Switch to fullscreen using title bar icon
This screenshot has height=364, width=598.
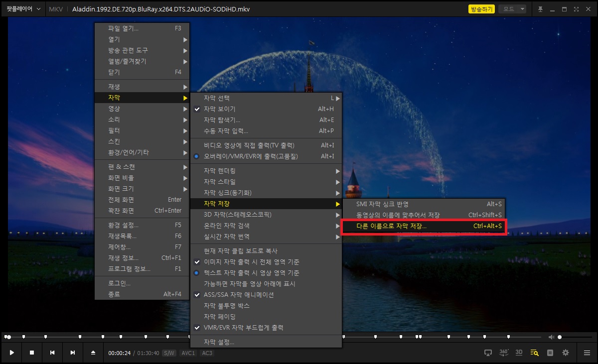pyautogui.click(x=576, y=9)
